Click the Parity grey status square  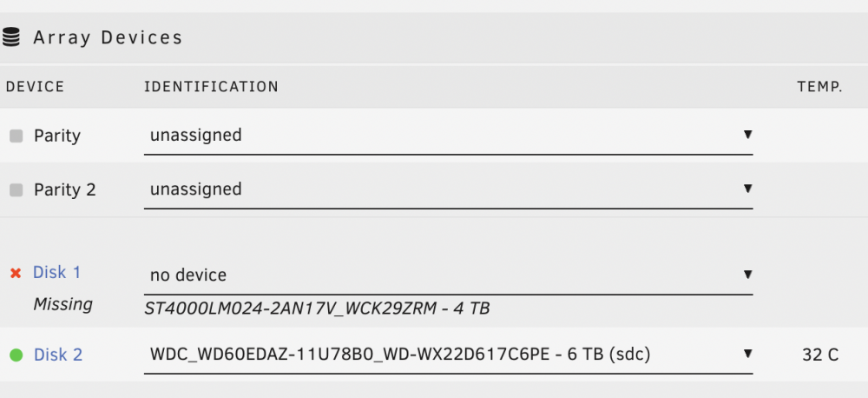(16, 136)
